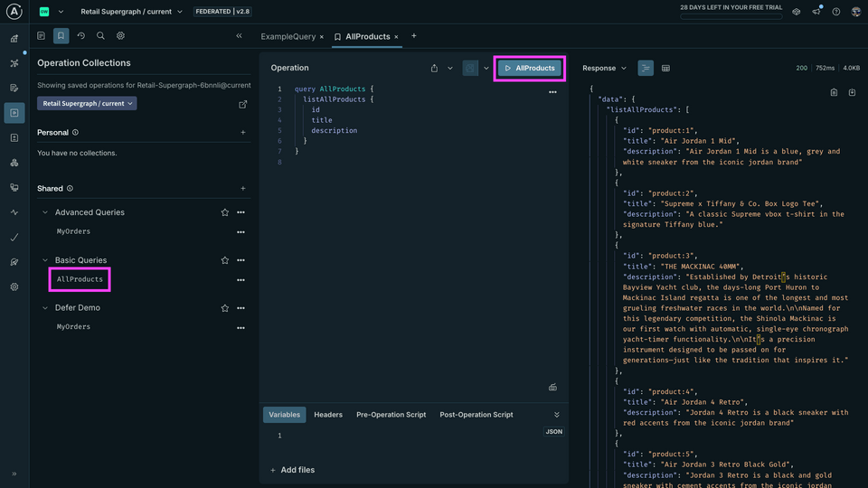
Task: Open MyOrders under Advanced Queries
Action: point(73,232)
